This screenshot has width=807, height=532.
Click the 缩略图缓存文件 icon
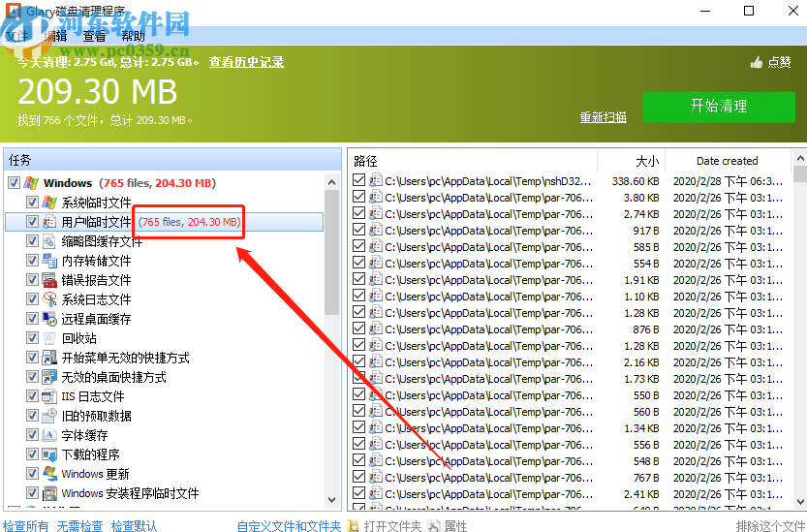click(x=49, y=241)
